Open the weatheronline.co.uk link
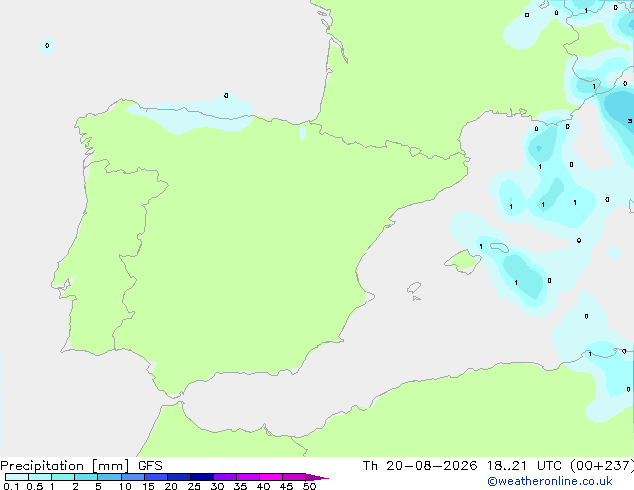Image resolution: width=634 pixels, height=490 pixels. point(550,481)
